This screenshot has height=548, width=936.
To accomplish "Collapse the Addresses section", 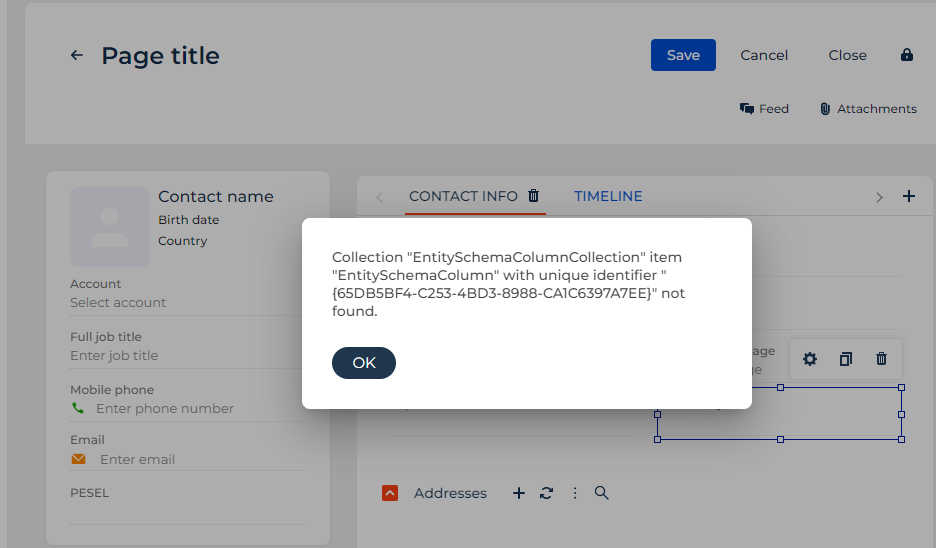I will click(x=390, y=493).
